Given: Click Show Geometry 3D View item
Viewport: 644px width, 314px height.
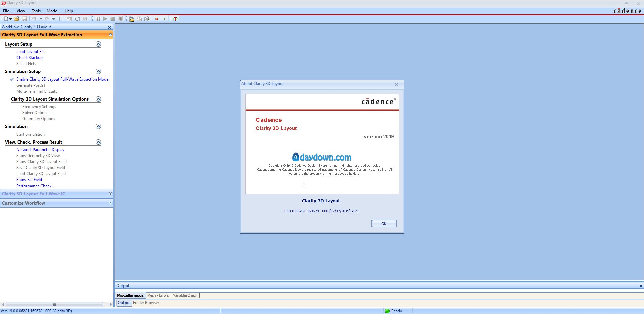Looking at the screenshot, I should 38,156.
